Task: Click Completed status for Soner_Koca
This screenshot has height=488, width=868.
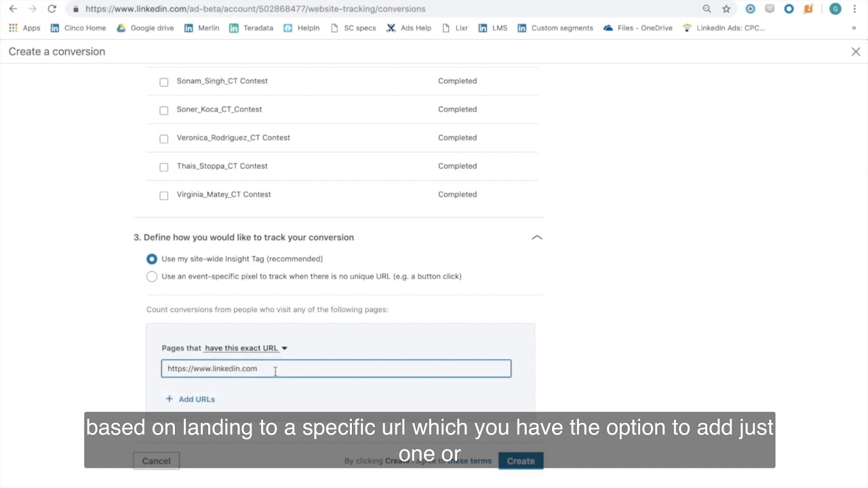Action: click(x=457, y=109)
